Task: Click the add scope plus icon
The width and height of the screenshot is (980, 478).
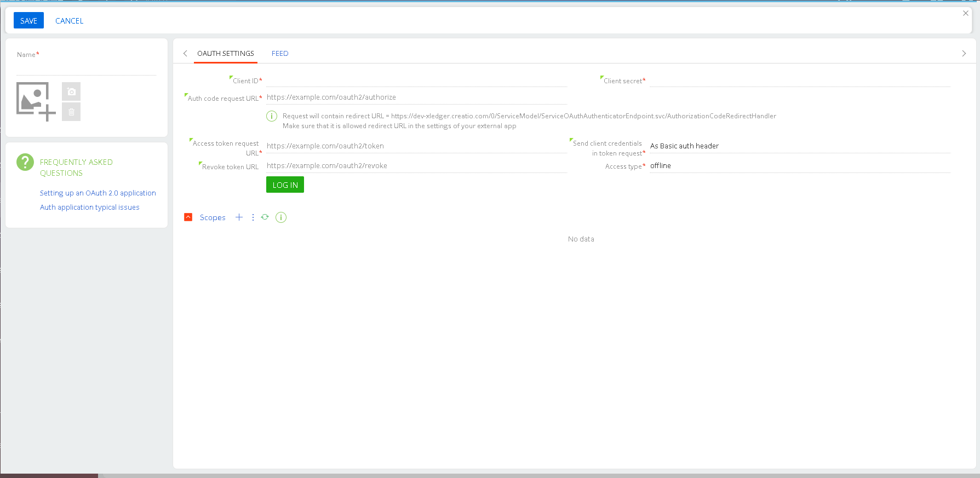Action: point(239,217)
